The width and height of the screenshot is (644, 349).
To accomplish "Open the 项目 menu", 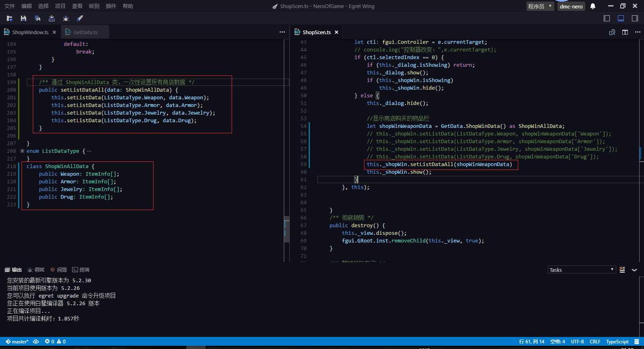I will 60,6.
